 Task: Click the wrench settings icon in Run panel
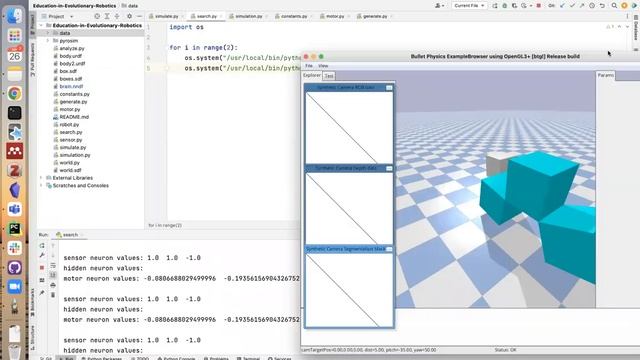42,256
